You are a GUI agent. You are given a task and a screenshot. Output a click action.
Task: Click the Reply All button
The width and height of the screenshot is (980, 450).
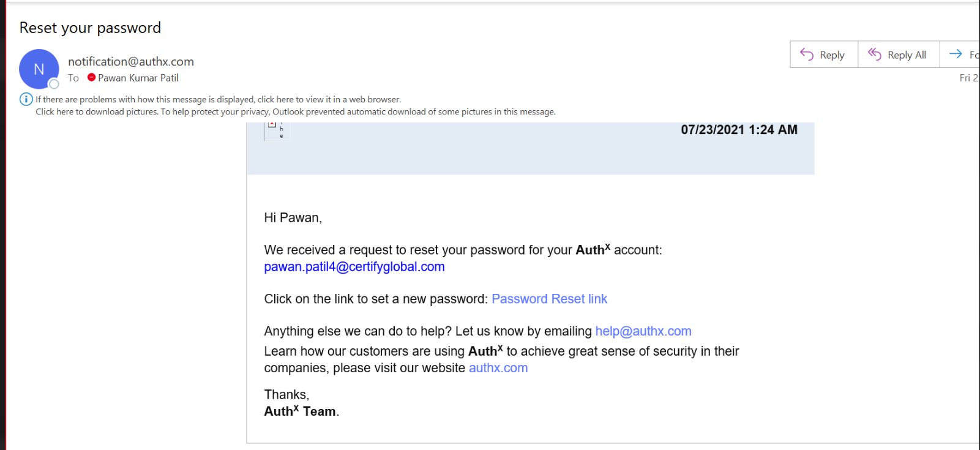click(899, 54)
